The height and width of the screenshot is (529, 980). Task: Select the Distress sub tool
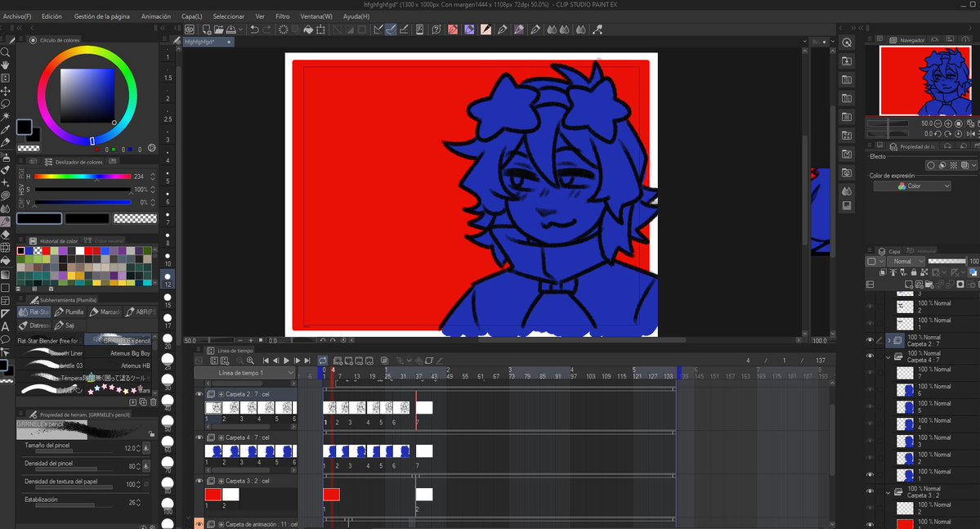tap(34, 325)
